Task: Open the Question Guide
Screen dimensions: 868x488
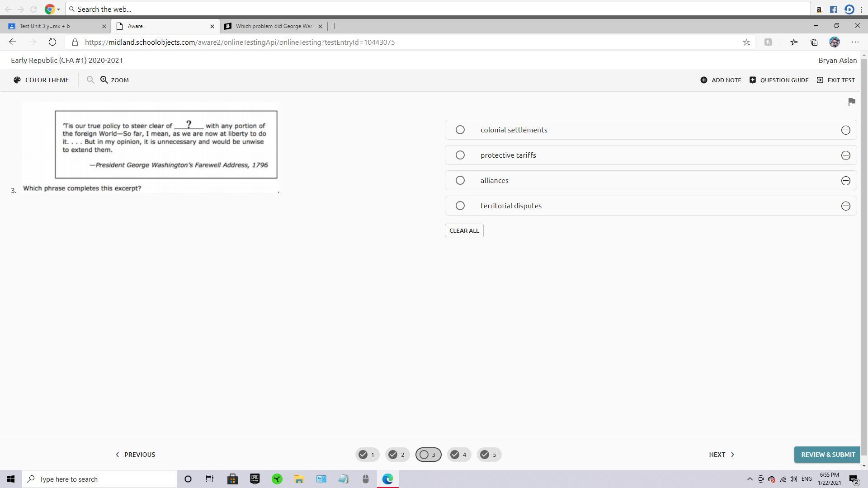Action: pos(778,80)
